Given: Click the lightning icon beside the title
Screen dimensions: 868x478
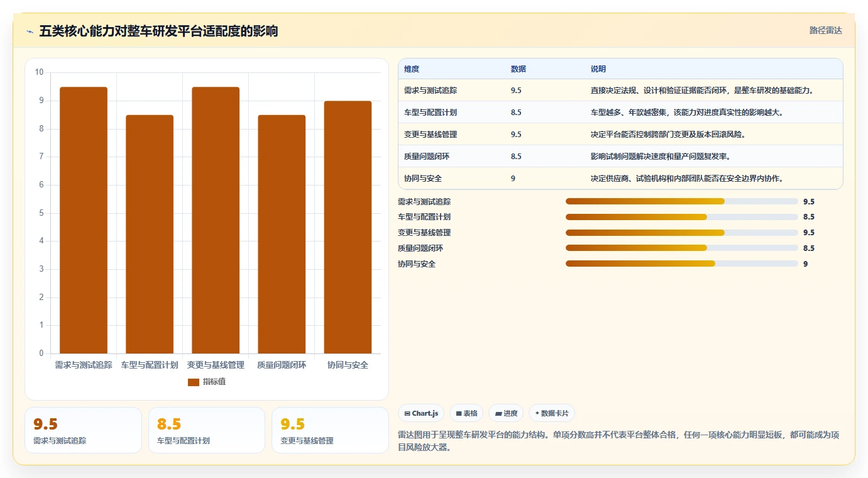Looking at the screenshot, I should click(30, 31).
